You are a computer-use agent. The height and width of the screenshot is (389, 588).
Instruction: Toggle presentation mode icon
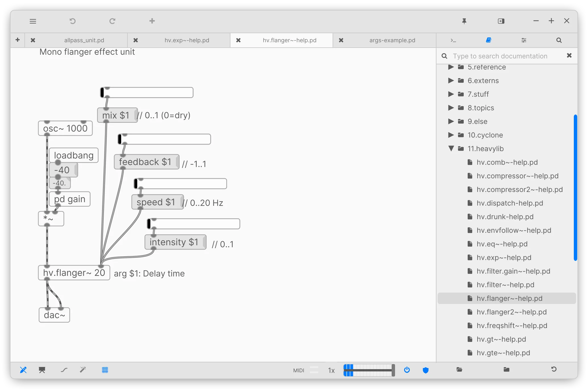(42, 370)
